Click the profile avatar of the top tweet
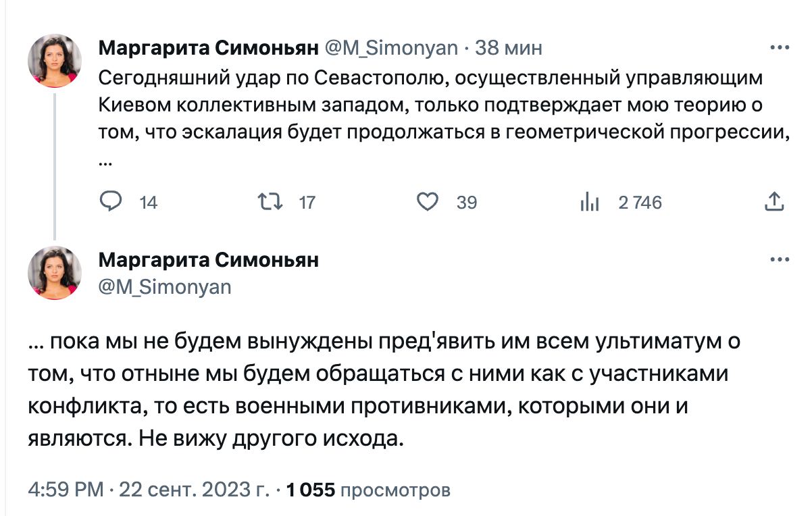812x516 pixels. 55,61
